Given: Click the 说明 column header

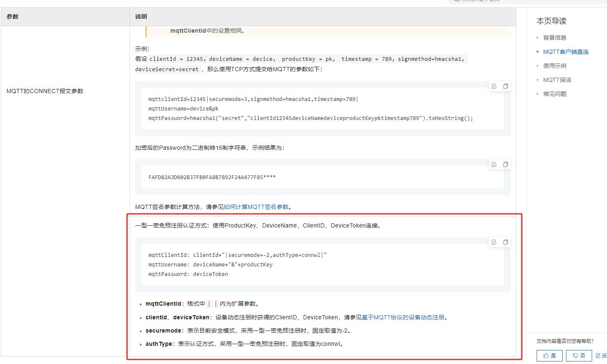Looking at the screenshot, I should pos(141,17).
